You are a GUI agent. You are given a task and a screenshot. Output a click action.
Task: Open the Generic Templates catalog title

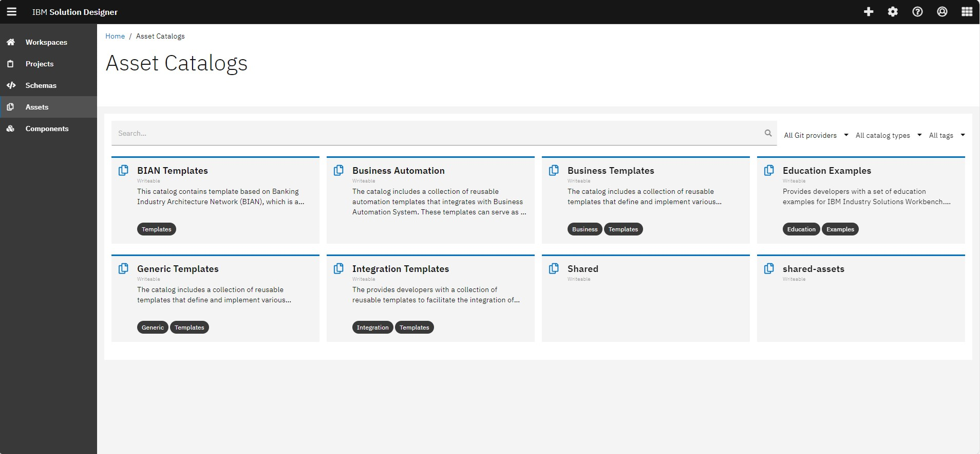[178, 269]
